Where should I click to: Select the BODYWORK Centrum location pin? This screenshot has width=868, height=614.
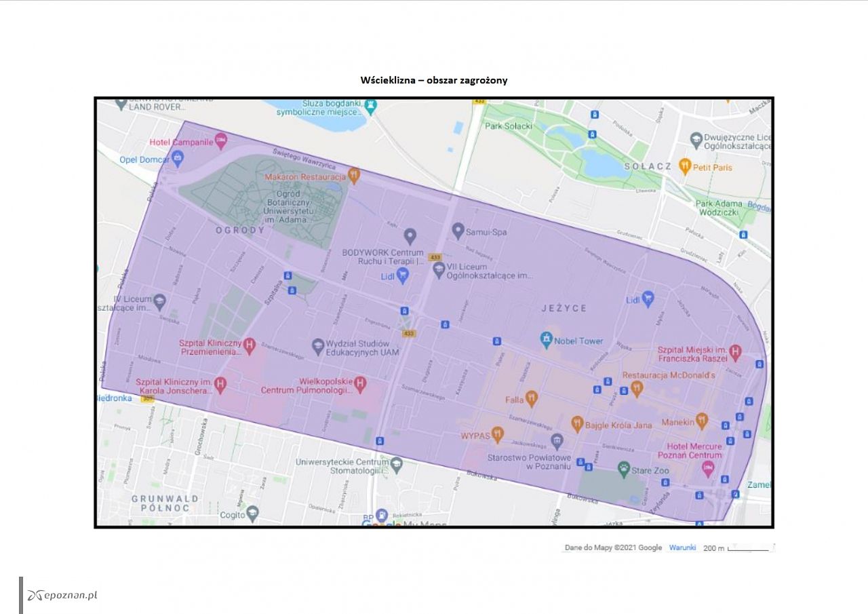[x=410, y=236]
